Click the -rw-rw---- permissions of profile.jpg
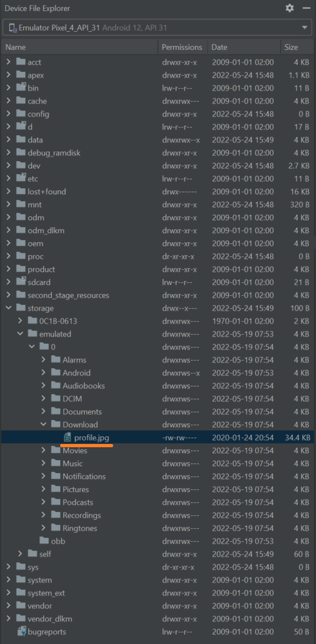Screen dimensions: 316x644 point(180,438)
